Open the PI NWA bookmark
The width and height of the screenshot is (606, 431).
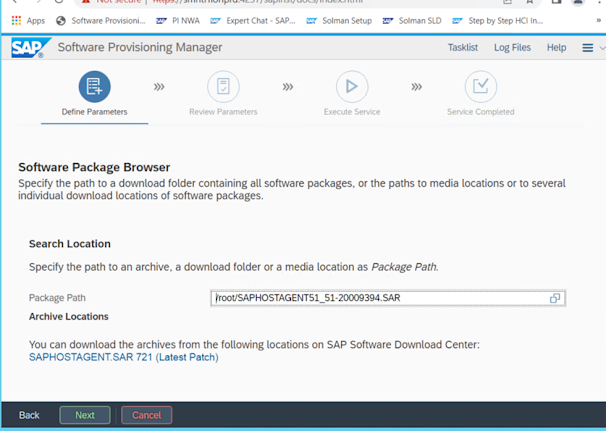(178, 20)
